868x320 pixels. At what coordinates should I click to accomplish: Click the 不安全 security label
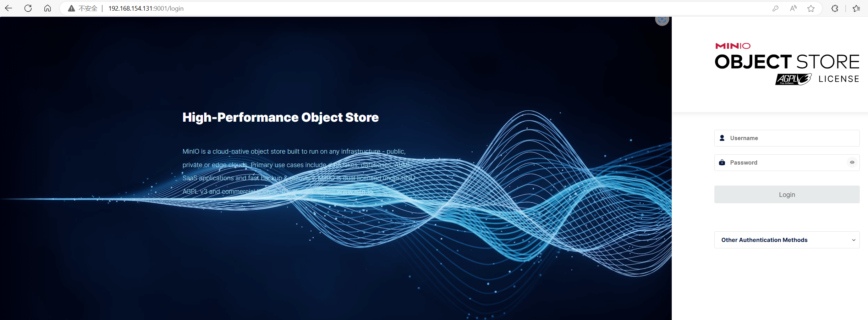tap(88, 9)
